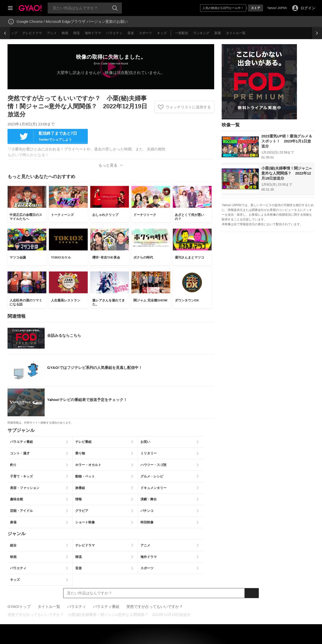Click chevron on グルメ・レシピ subgenre
322x644 pixels.
pyautogui.click(x=197, y=476)
